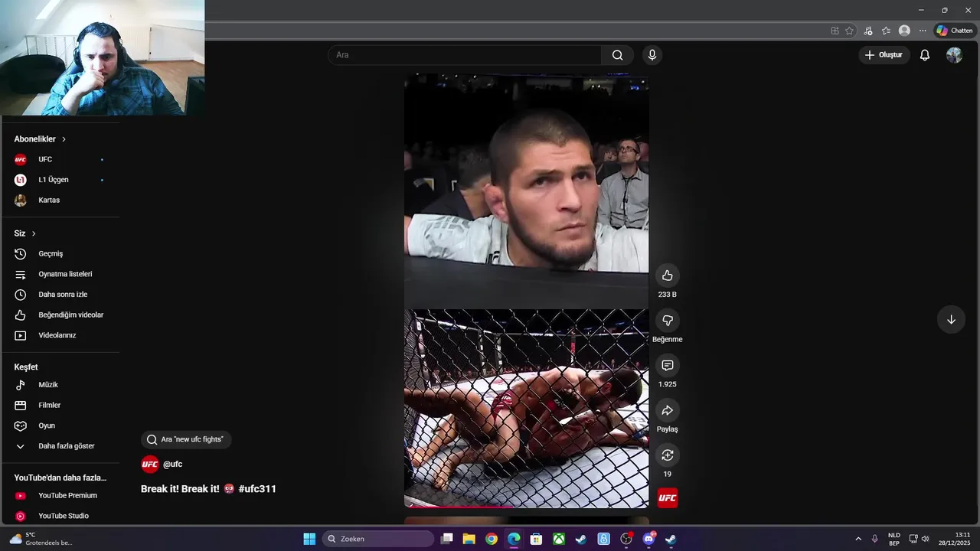Open Windows Start menu
This screenshot has height=551, width=980.
point(309,539)
